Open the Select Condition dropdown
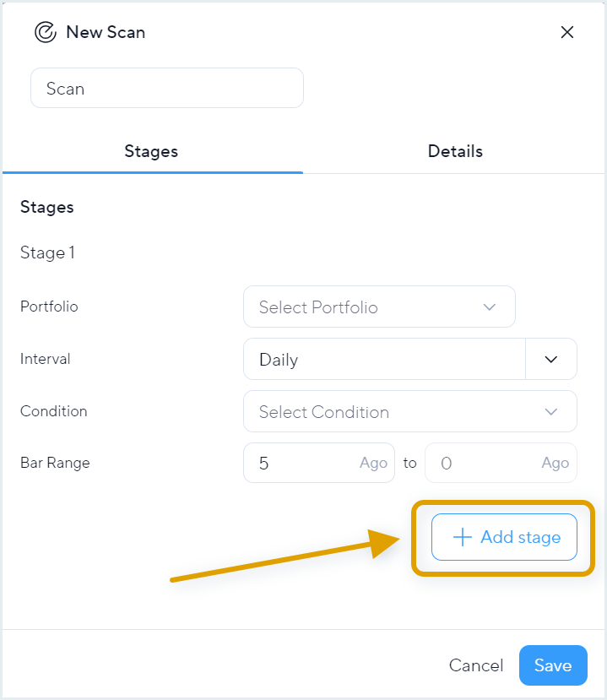 point(410,411)
